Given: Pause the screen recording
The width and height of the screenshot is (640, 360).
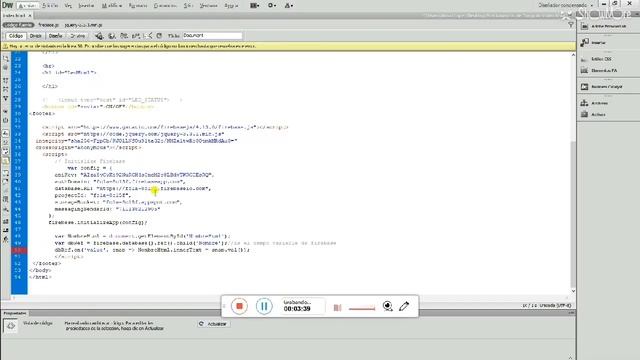Looking at the screenshot, I should 264,306.
